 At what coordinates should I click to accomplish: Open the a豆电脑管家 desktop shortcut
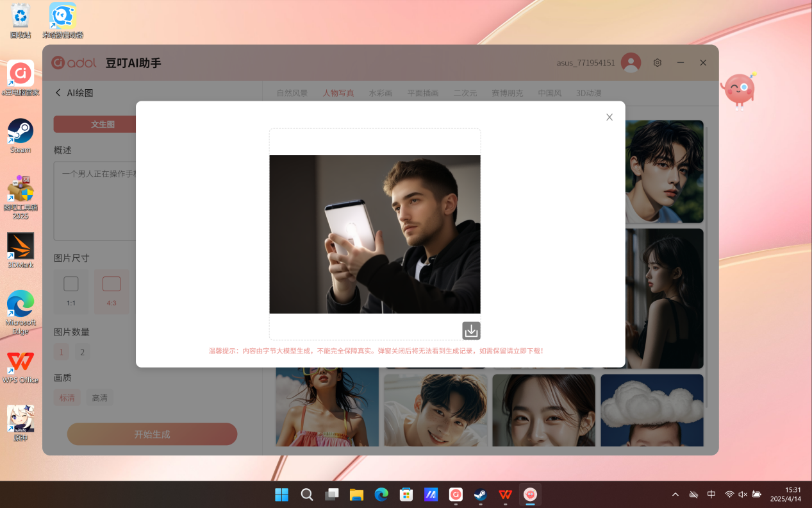pyautogui.click(x=21, y=78)
